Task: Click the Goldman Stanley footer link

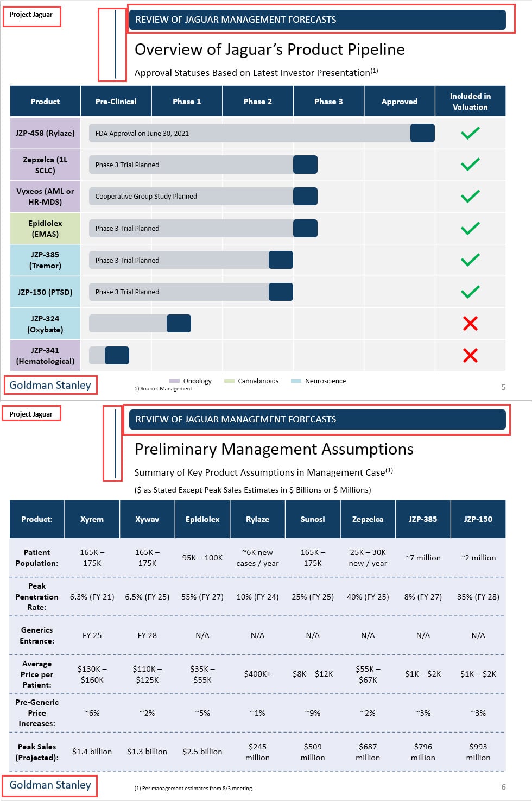Action: 50,385
